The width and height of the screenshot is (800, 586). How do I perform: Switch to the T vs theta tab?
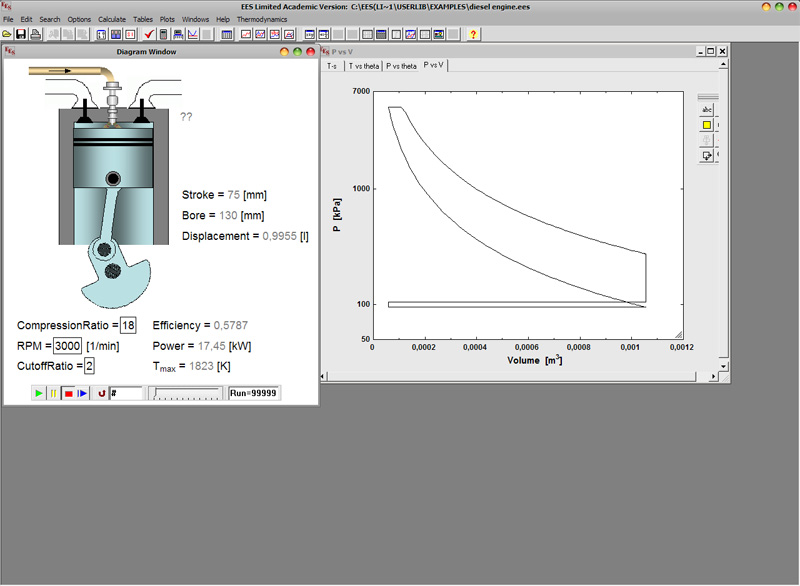pos(364,65)
